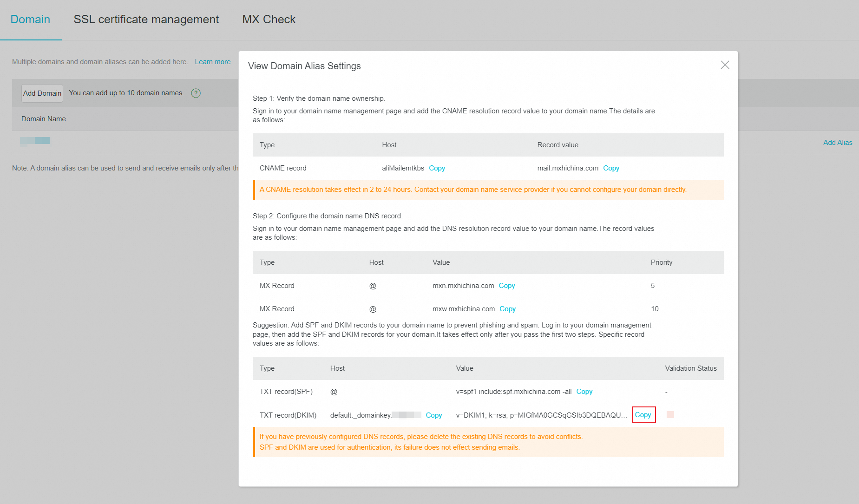
Task: Copy the mail.mxhichina.com record value
Action: (x=611, y=168)
